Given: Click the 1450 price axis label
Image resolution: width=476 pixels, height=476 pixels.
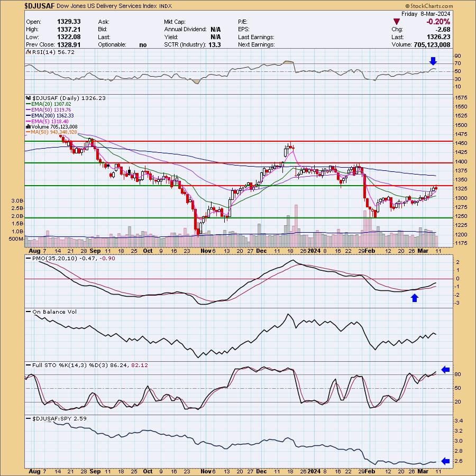Looking at the screenshot, I should (x=461, y=143).
